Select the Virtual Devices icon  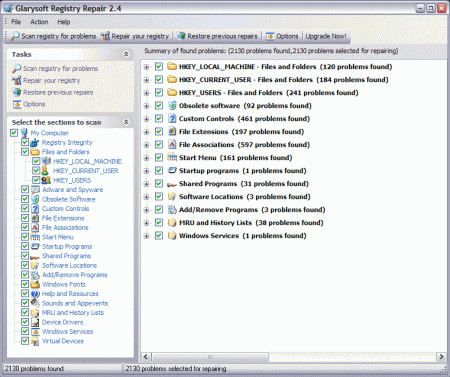(x=35, y=341)
